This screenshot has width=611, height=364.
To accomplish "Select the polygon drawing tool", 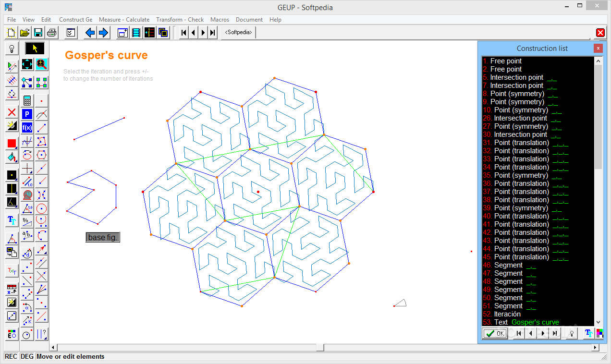I will point(42,141).
